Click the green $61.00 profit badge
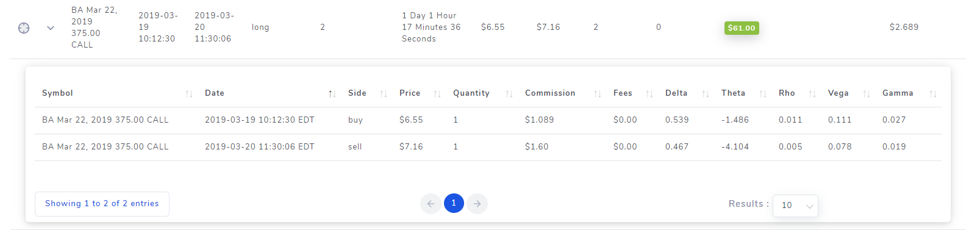 (742, 28)
